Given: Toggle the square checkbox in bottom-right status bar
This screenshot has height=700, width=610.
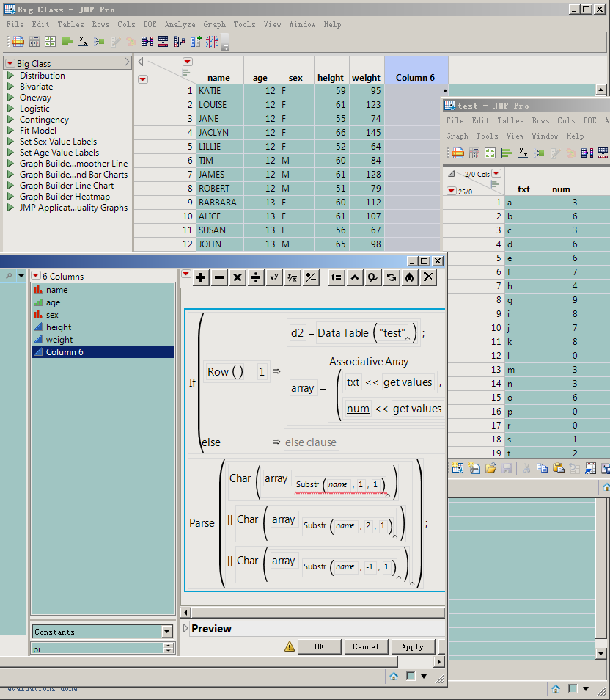Looking at the screenshot, I should 573,689.
